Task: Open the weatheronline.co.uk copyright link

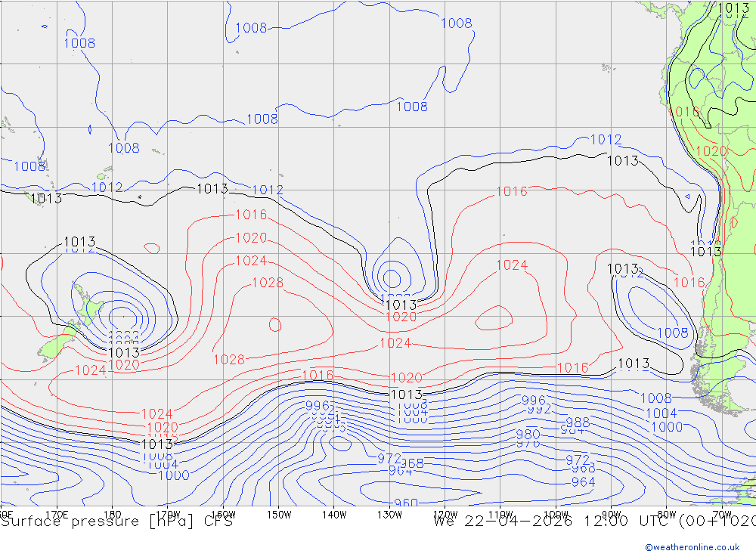Action: click(x=692, y=547)
